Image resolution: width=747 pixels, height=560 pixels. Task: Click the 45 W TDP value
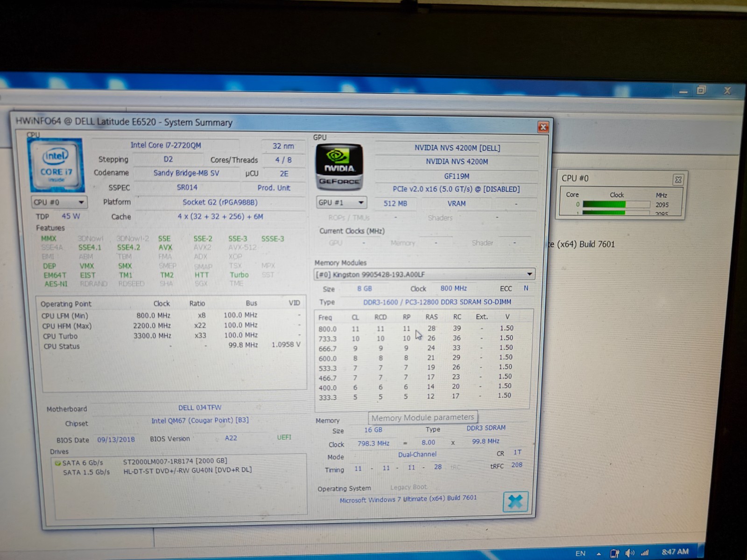70,217
